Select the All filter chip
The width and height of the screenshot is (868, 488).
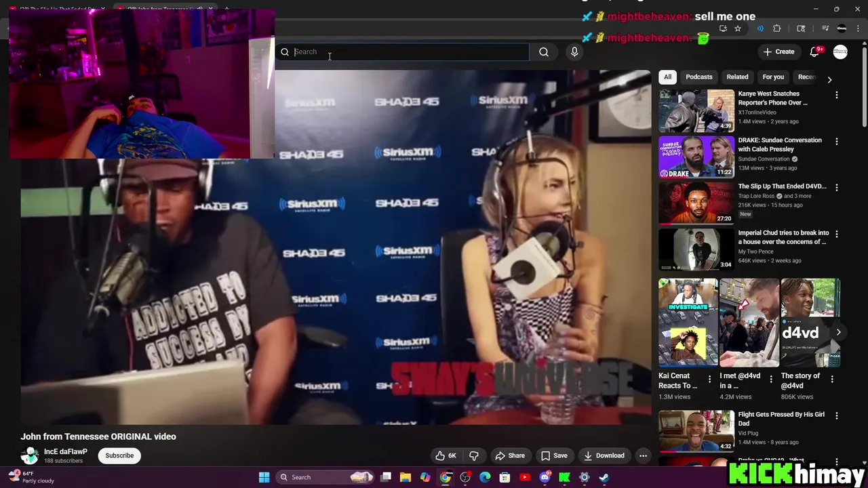(x=667, y=77)
